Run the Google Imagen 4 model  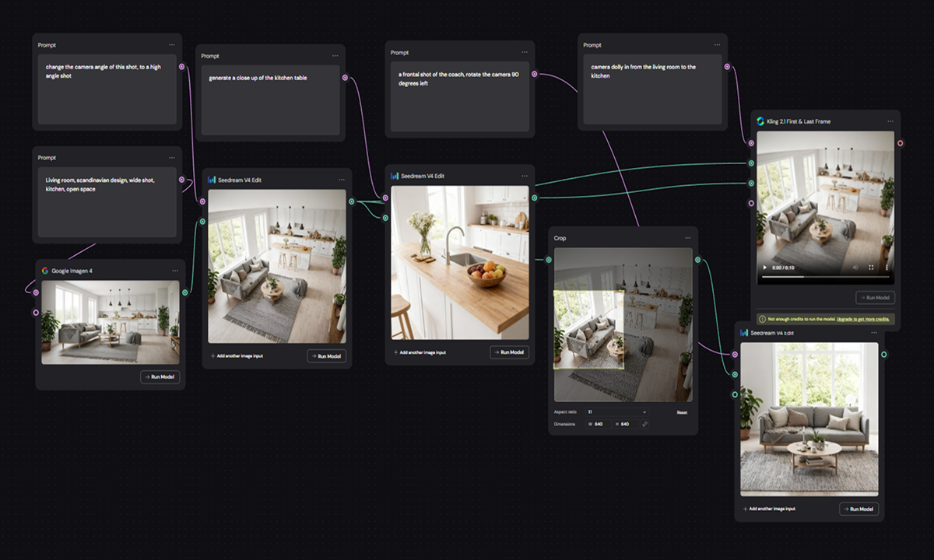click(160, 377)
